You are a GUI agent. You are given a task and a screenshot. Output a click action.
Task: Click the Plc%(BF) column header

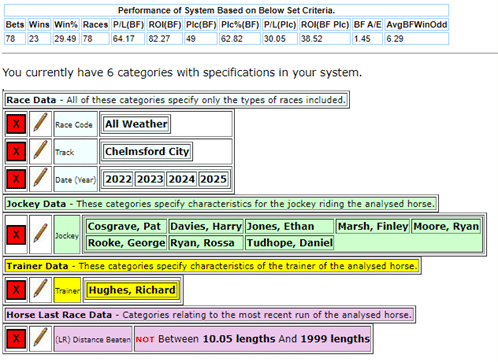pos(240,24)
